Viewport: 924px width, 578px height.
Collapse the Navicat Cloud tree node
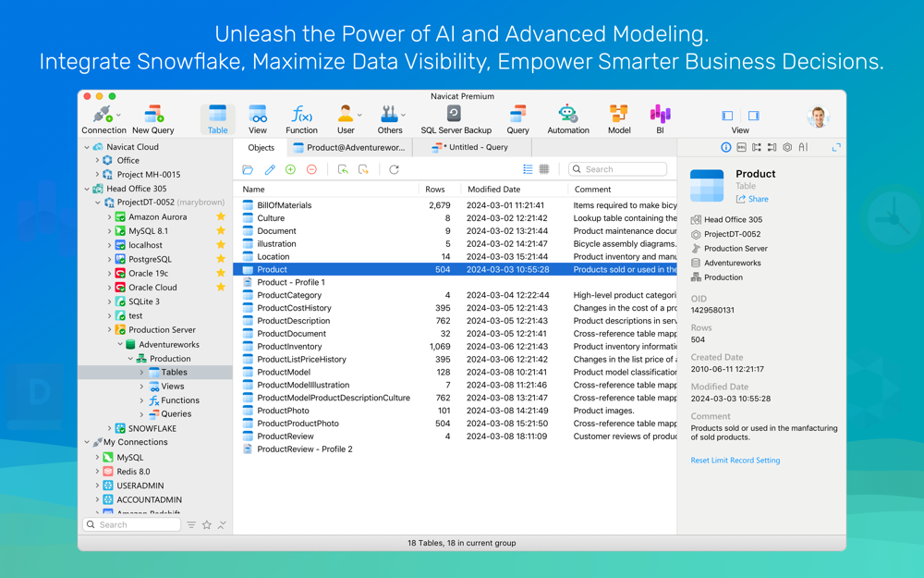coord(87,147)
